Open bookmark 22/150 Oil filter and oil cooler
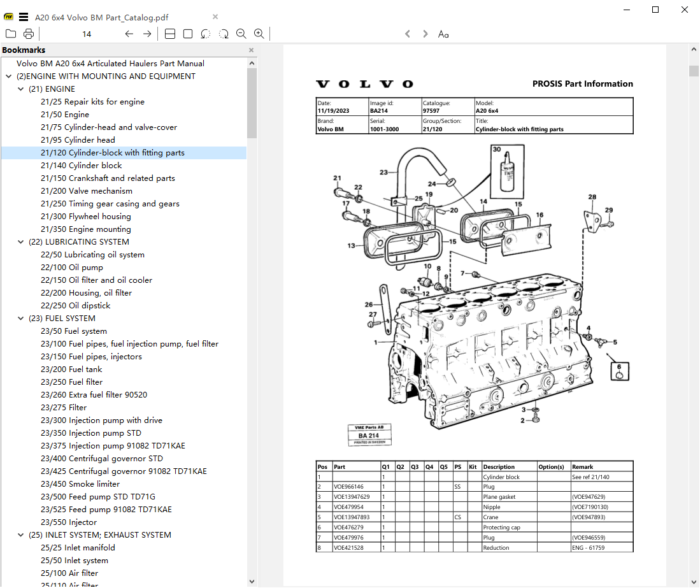Viewport: 700px width, 588px height. pyautogui.click(x=96, y=280)
